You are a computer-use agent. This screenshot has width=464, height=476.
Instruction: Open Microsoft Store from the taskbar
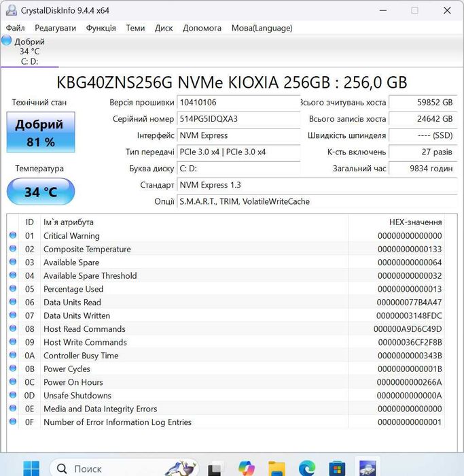(337, 469)
